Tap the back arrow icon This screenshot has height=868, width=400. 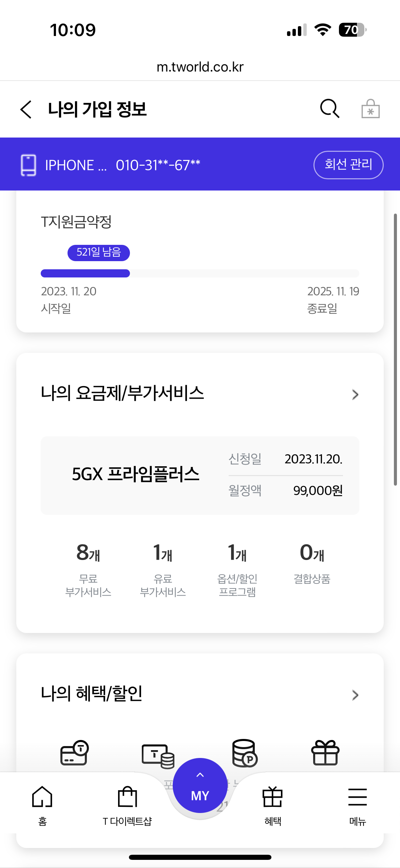[x=26, y=109]
